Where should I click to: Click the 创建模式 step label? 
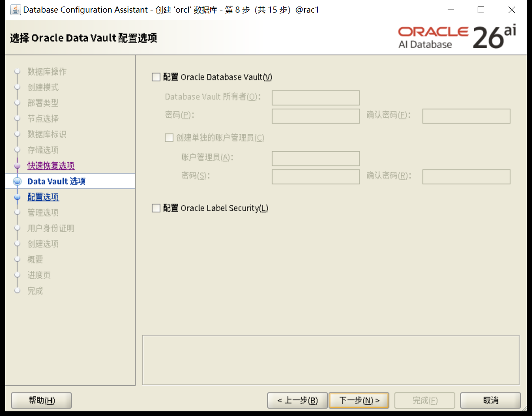43,87
